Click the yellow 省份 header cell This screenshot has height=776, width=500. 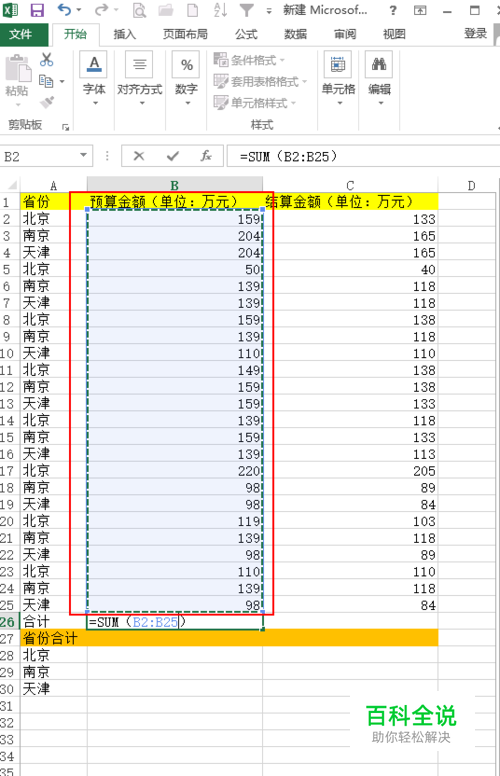click(x=53, y=202)
